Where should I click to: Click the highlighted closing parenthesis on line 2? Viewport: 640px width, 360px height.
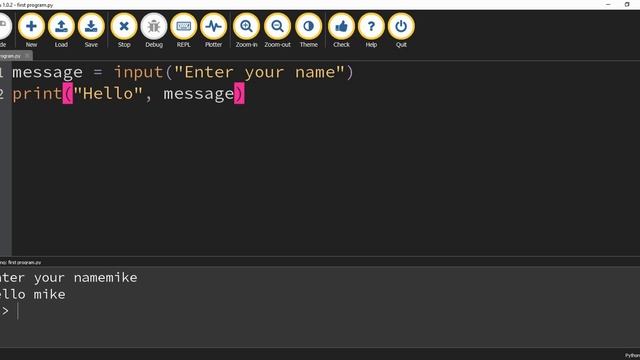click(x=239, y=93)
